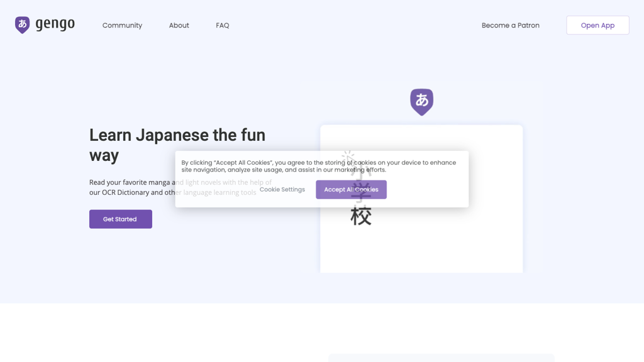The width and height of the screenshot is (644, 362).
Task: Open Cookie Settings
Action: click(x=282, y=189)
